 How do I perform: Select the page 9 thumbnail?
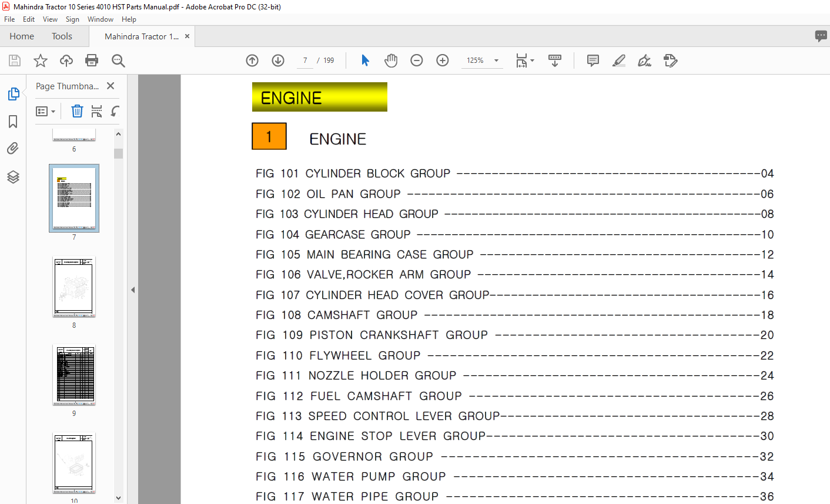(74, 375)
